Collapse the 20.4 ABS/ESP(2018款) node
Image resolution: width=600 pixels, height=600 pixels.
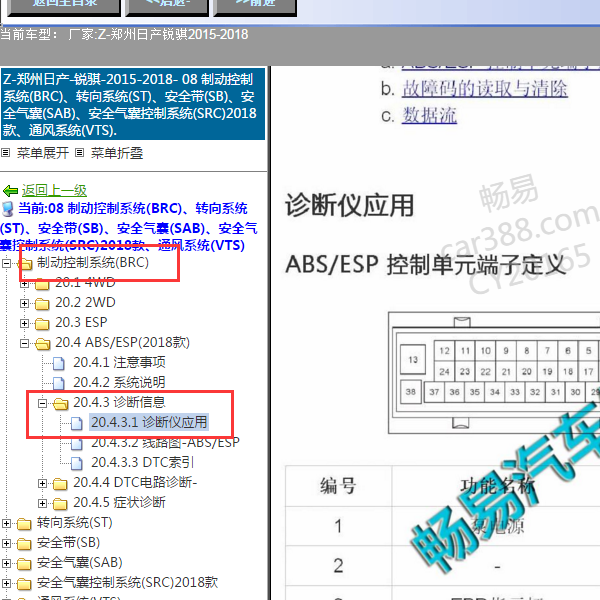[24, 343]
